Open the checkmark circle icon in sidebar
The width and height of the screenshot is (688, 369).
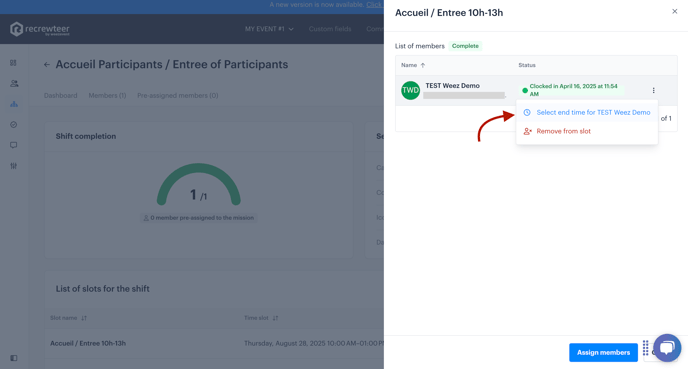point(14,125)
